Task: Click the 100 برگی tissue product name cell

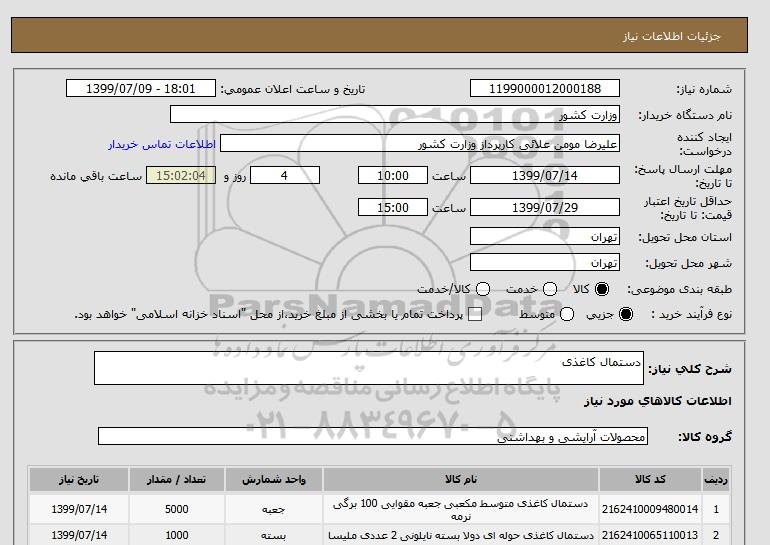Action: click(x=461, y=509)
